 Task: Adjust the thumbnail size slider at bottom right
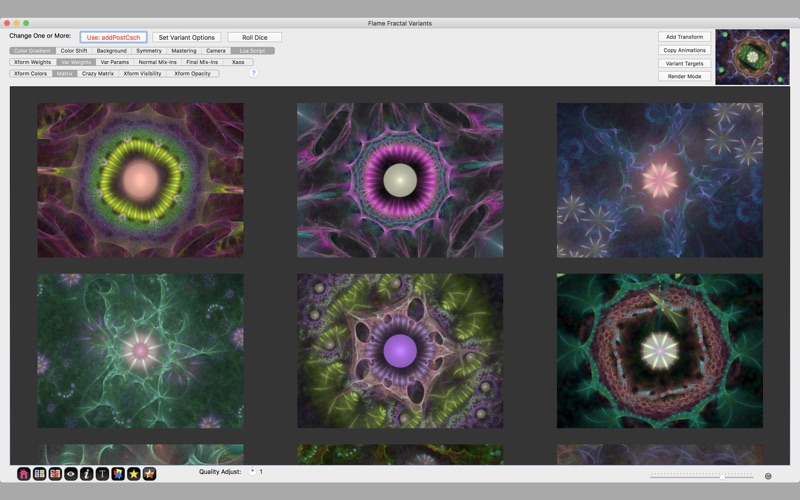(702, 476)
